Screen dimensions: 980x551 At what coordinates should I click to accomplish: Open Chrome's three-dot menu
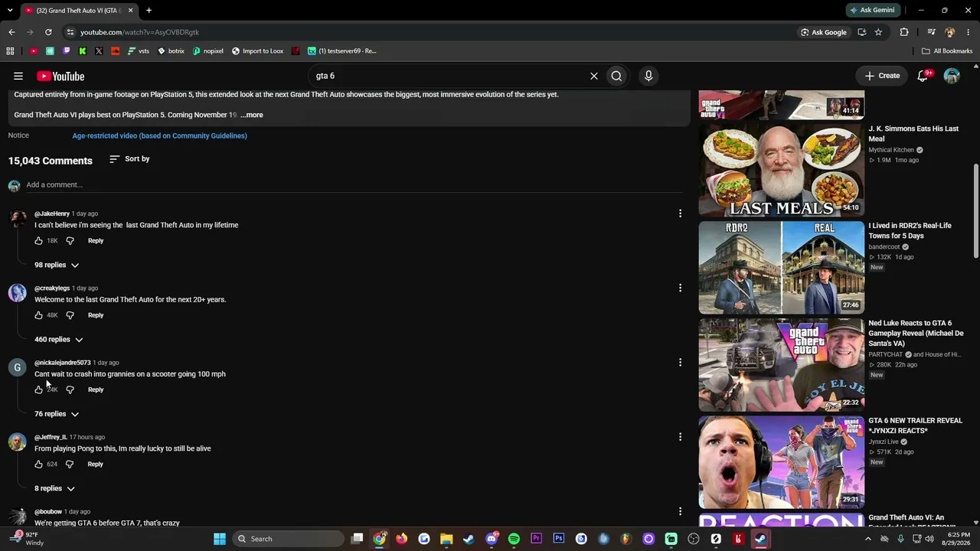click(969, 32)
